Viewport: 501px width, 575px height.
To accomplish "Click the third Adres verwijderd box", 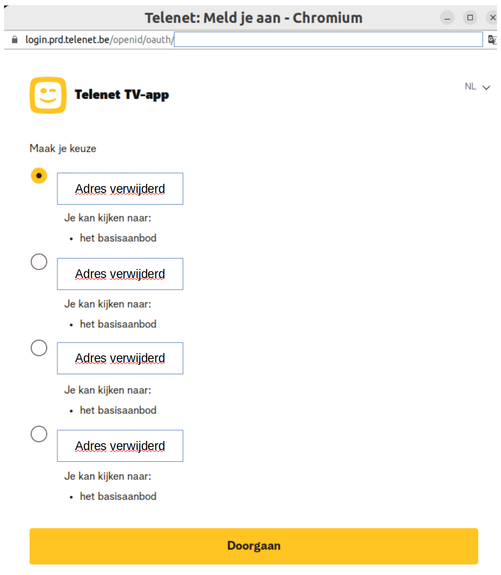I will pos(120,358).
